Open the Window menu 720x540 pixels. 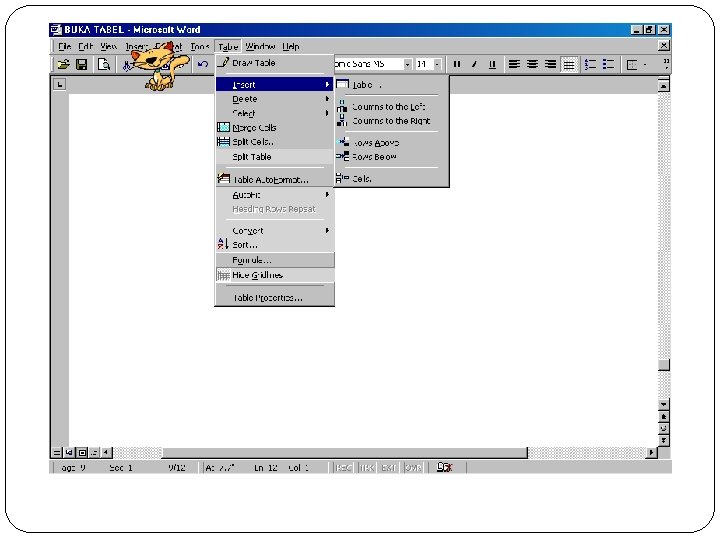(260, 46)
